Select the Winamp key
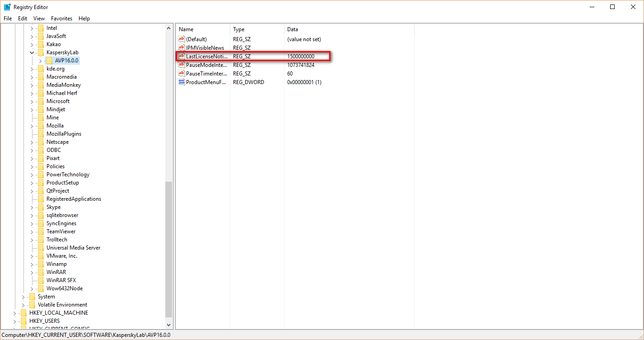Screen dimensions: 644x340 click(56, 264)
